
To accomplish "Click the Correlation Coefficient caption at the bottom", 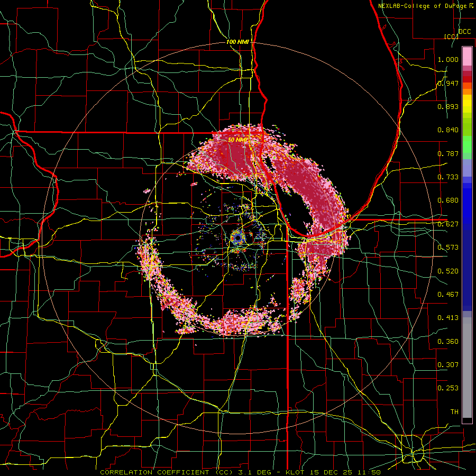I will click(x=241, y=472).
